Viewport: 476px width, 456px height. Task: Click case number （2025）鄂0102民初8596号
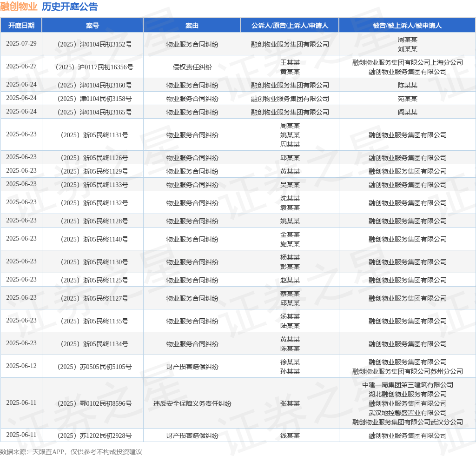(x=95, y=403)
